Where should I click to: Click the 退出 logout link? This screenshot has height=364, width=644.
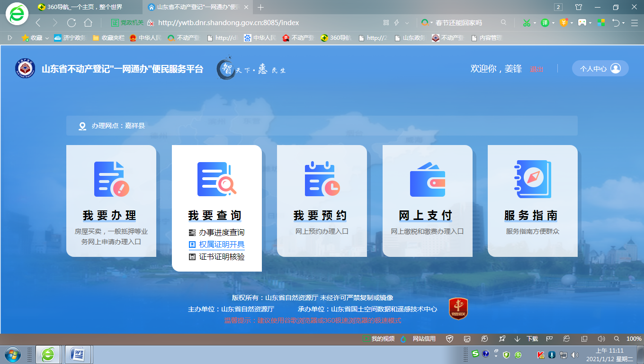tap(536, 69)
